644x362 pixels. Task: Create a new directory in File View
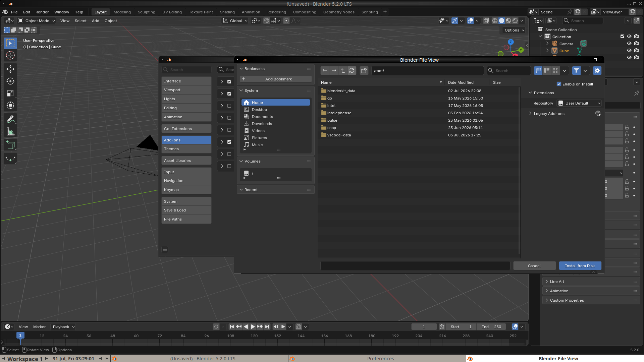pos(364,71)
